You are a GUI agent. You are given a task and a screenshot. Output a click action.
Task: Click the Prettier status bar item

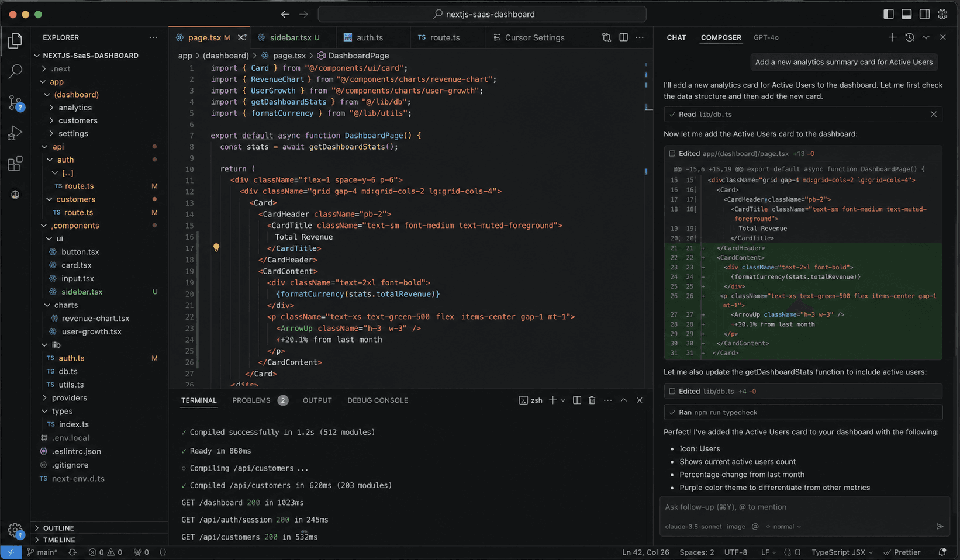(902, 552)
